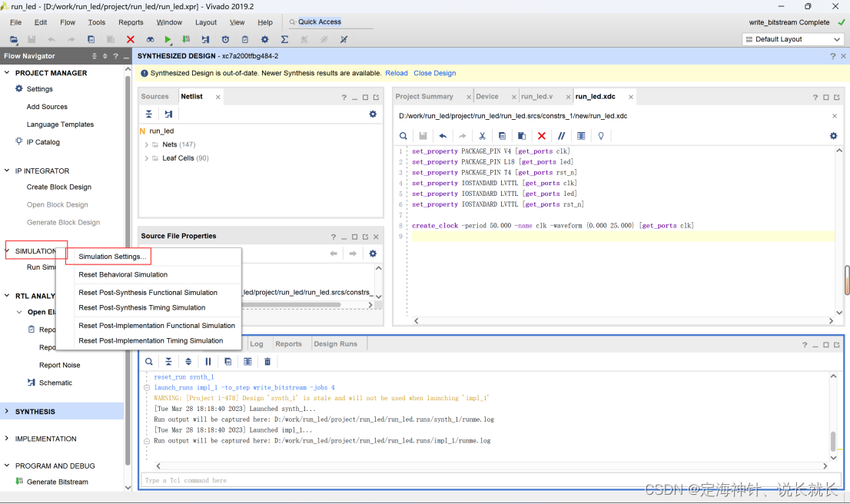Screen dimensions: 850x504
Task: Click Tcl console horizontal scrollbar
Action: pyautogui.click(x=491, y=466)
